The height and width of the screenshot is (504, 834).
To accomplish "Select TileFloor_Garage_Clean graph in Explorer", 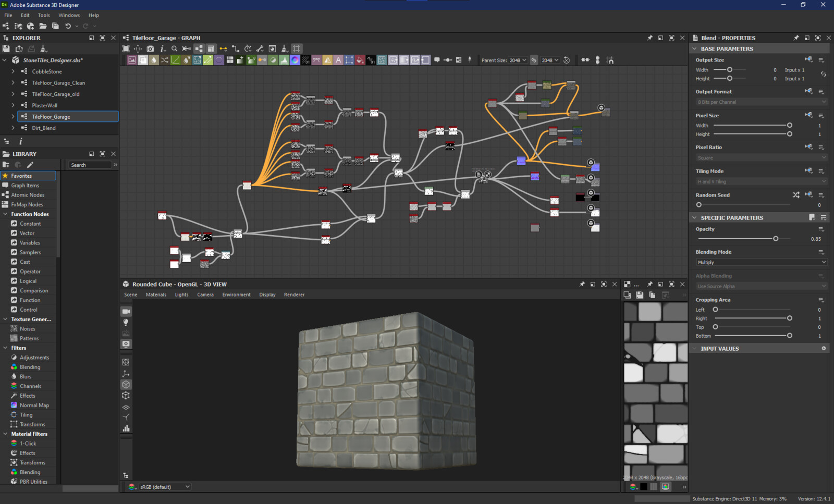I will [x=58, y=83].
